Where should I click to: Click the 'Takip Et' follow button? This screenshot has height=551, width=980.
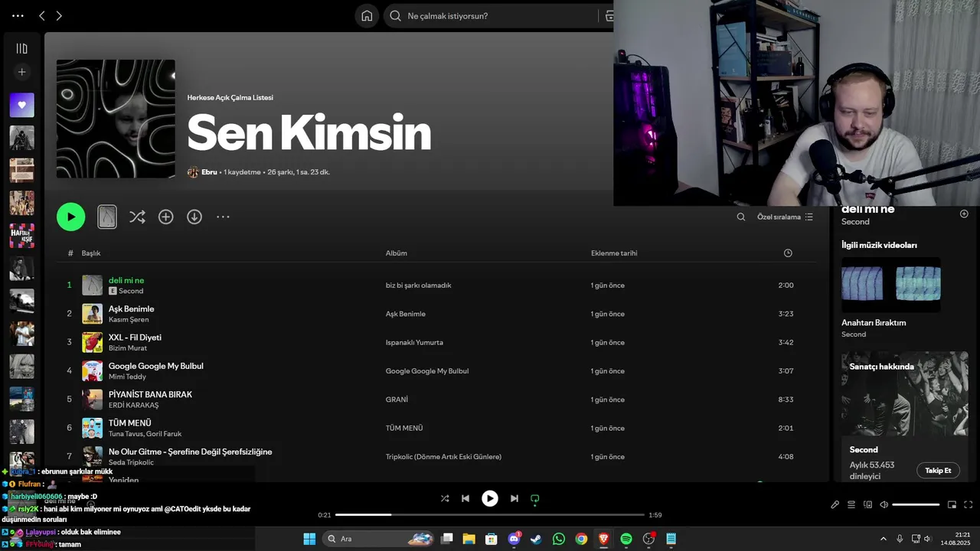938,471
